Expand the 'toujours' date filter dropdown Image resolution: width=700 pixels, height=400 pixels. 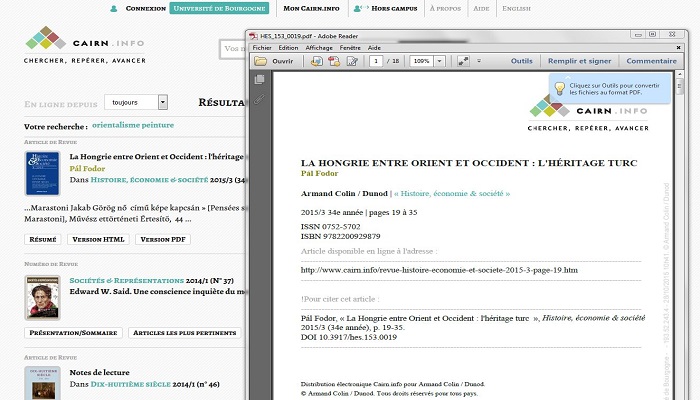(x=162, y=102)
